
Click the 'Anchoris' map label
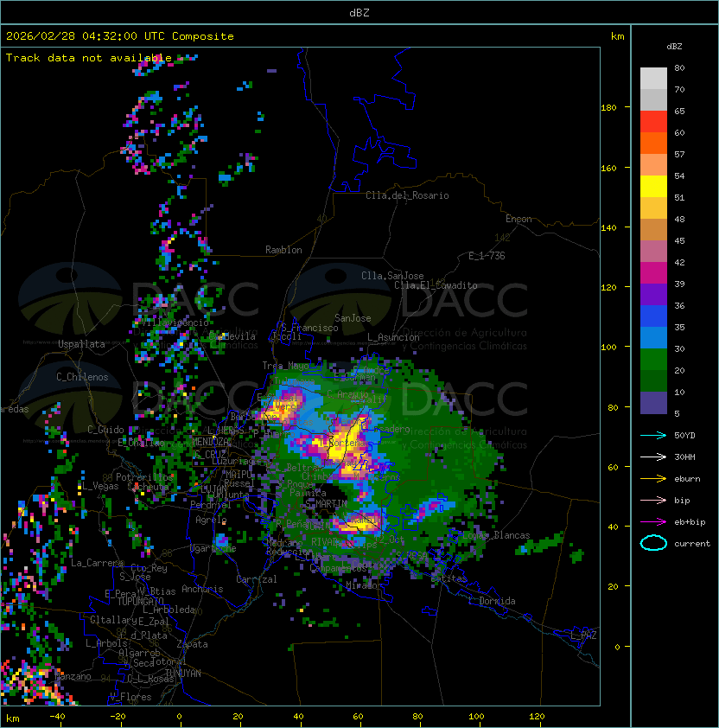202,589
